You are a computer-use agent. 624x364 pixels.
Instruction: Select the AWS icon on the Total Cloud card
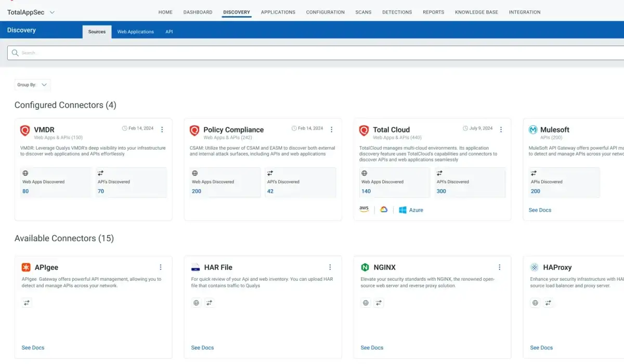click(x=364, y=209)
